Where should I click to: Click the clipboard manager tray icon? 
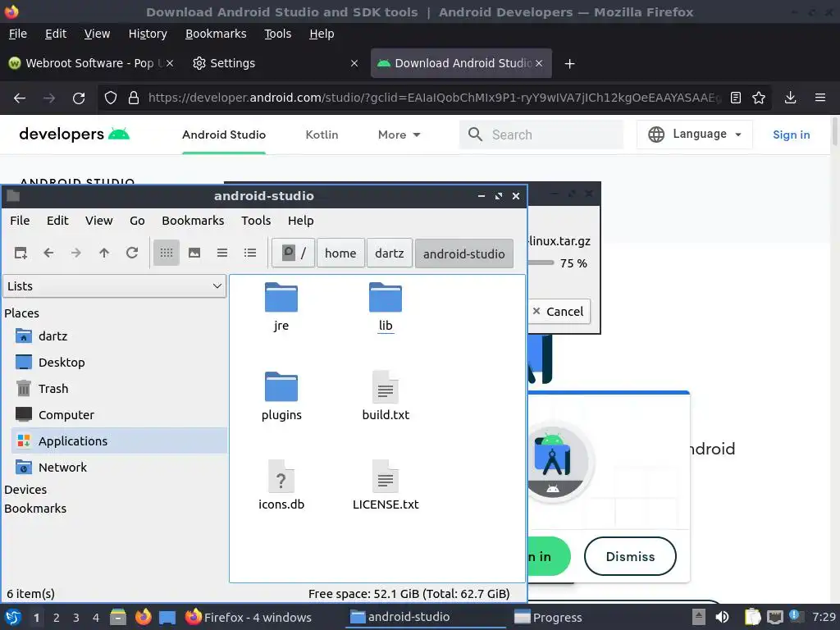pos(752,617)
